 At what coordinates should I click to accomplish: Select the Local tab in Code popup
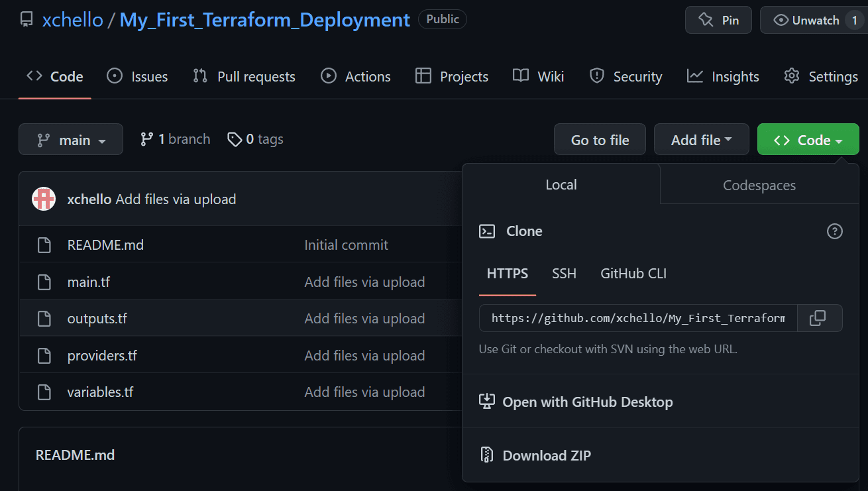[561, 184]
